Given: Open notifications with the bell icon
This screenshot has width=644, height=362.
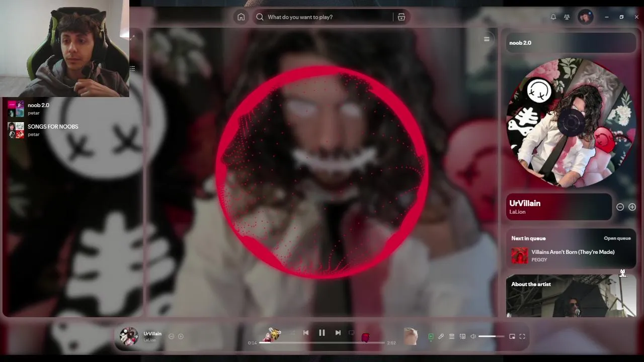Looking at the screenshot, I should [553, 17].
